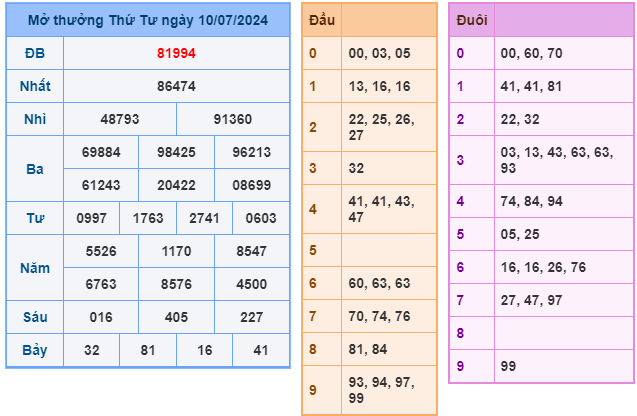Click the special prize number 81994
This screenshot has height=416, width=637.
pos(176,54)
